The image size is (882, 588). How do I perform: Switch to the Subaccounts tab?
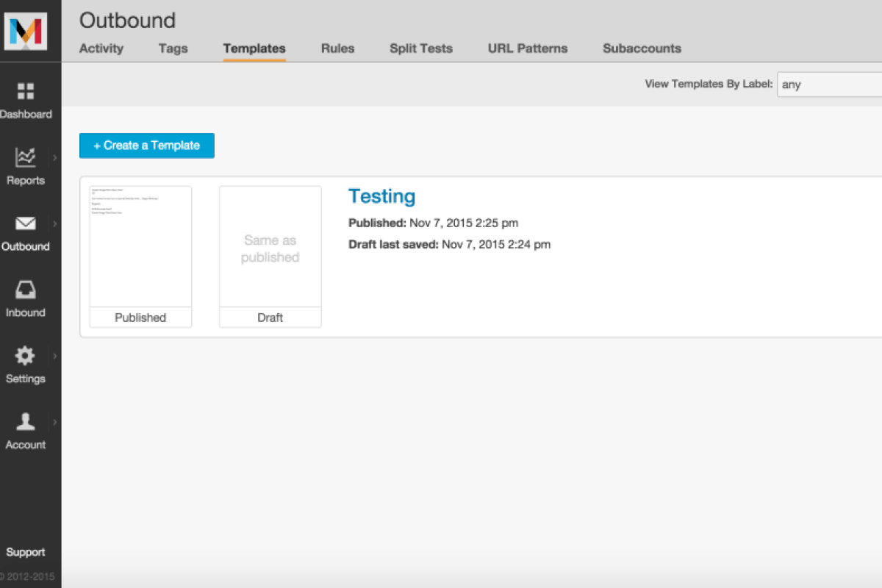(642, 49)
